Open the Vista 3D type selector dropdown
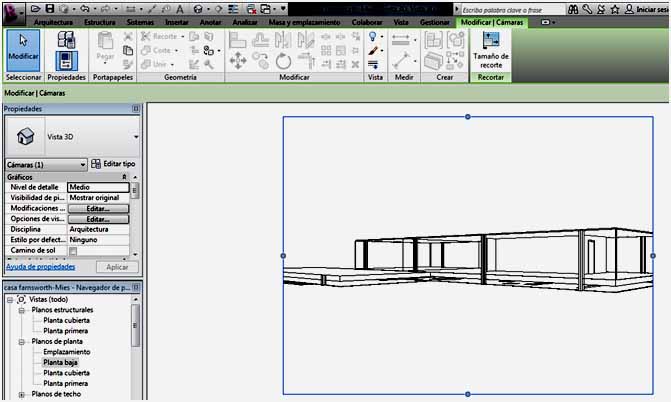 pos(135,134)
